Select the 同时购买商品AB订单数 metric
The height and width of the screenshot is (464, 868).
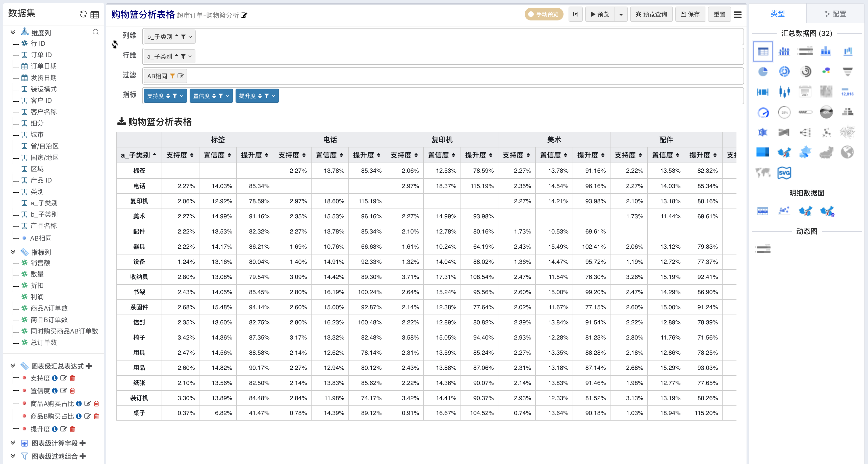64,331
